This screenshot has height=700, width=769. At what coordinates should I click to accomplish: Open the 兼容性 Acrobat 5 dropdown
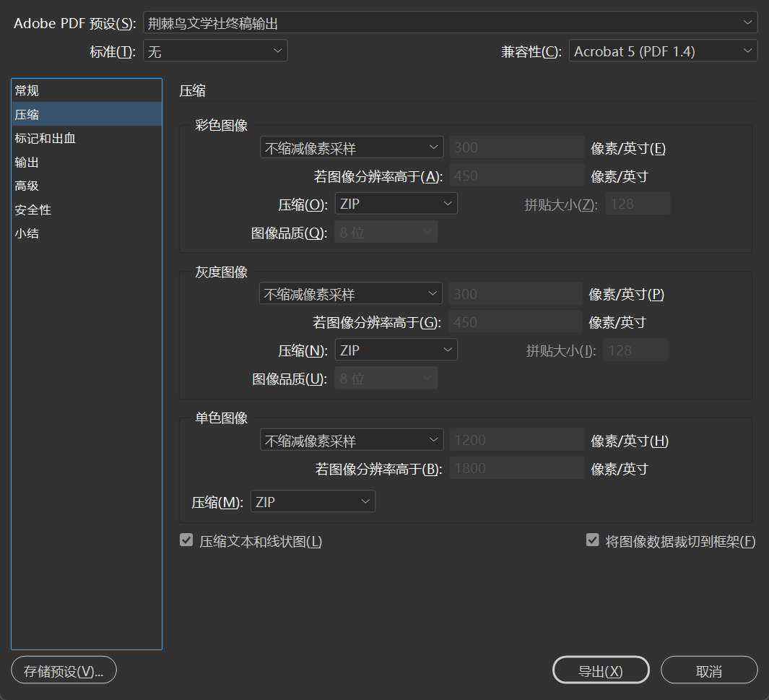(x=663, y=51)
